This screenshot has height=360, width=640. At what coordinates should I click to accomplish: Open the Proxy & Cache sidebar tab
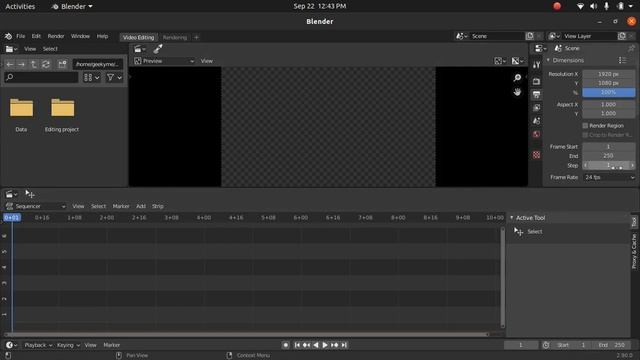(634, 251)
